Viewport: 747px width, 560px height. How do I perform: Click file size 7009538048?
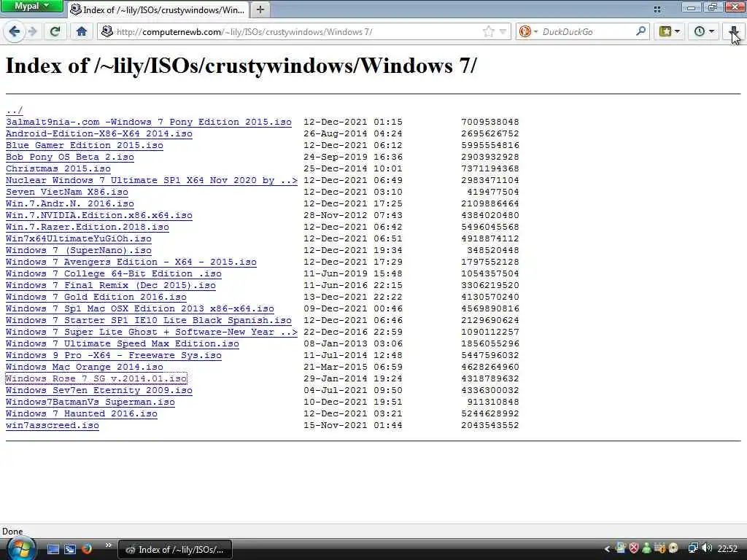490,122
